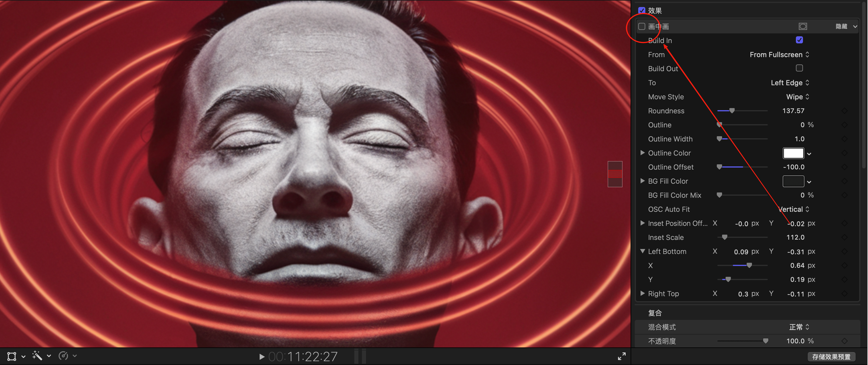Collapse the Left Bottom disclosure triangle

pos(643,251)
